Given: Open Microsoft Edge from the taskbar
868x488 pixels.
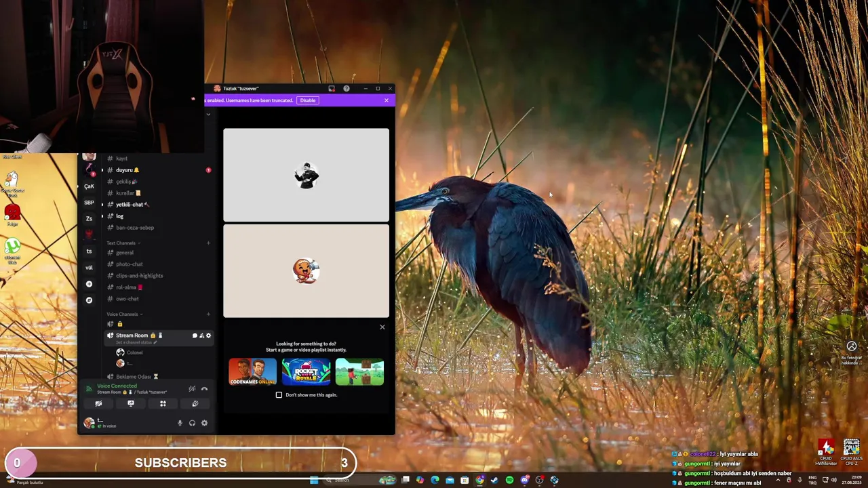Looking at the screenshot, I should pyautogui.click(x=435, y=480).
